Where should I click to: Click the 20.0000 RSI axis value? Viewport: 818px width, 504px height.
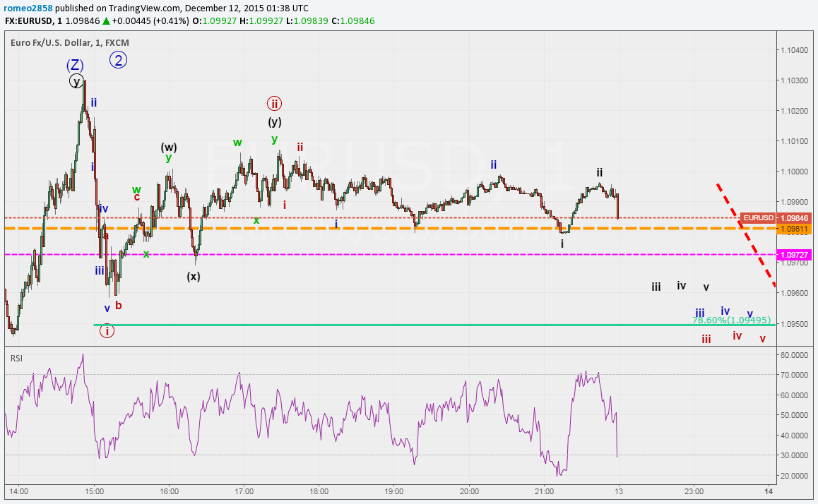pos(794,475)
